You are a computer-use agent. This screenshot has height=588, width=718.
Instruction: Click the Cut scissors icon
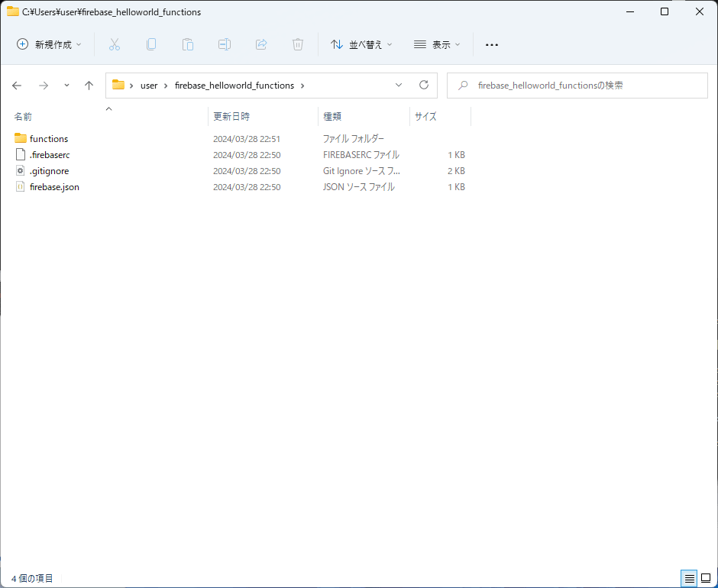(115, 44)
